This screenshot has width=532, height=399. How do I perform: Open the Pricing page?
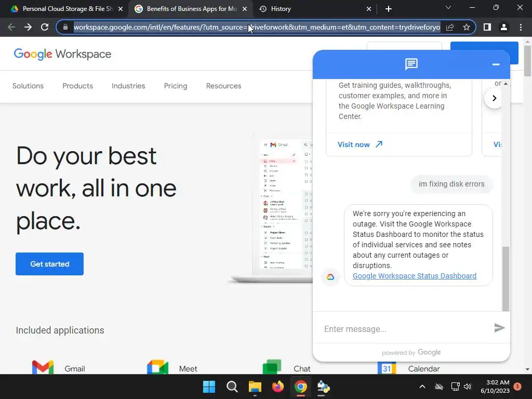[x=176, y=86]
